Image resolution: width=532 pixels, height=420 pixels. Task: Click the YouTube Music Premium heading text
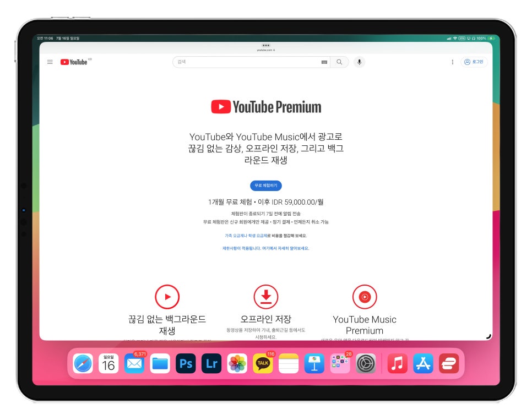pos(365,325)
